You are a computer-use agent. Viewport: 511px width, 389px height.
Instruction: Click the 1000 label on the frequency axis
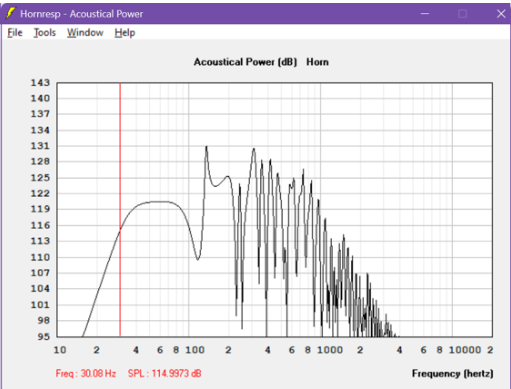330,350
